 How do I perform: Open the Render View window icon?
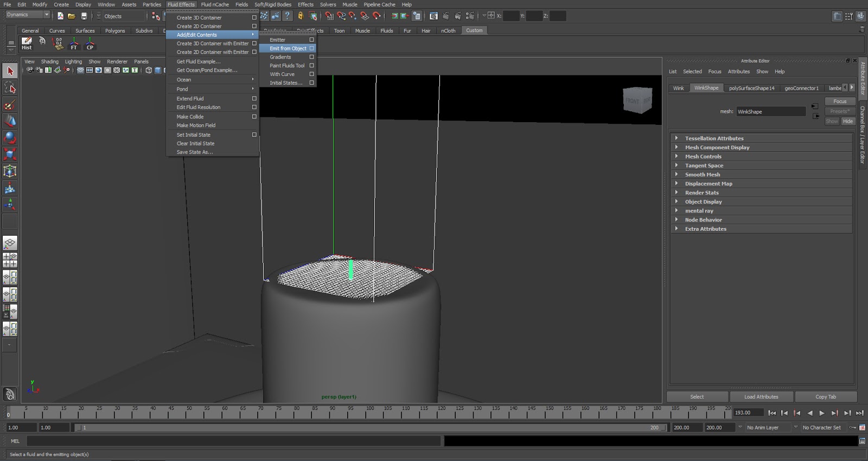click(x=433, y=16)
